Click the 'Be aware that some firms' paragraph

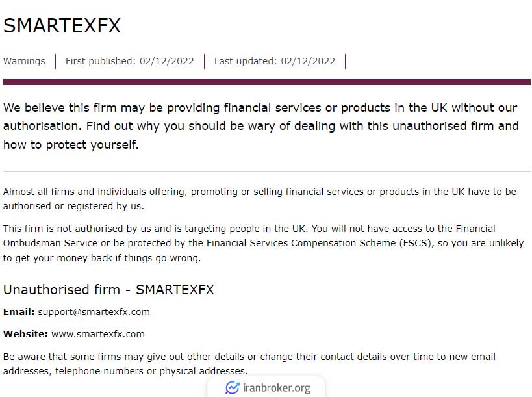click(249, 364)
